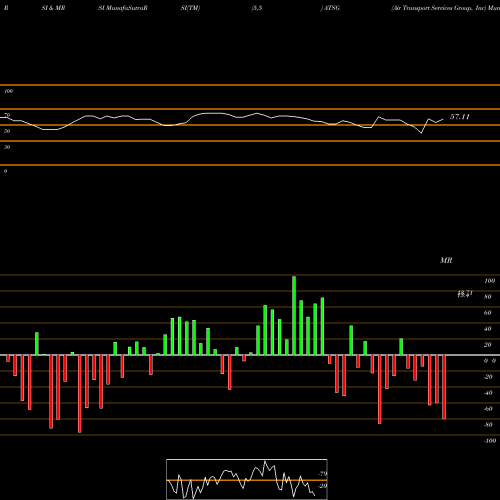
Task: Open the mini RSI overview chart thumbnail
Action: pyautogui.click(x=247, y=479)
